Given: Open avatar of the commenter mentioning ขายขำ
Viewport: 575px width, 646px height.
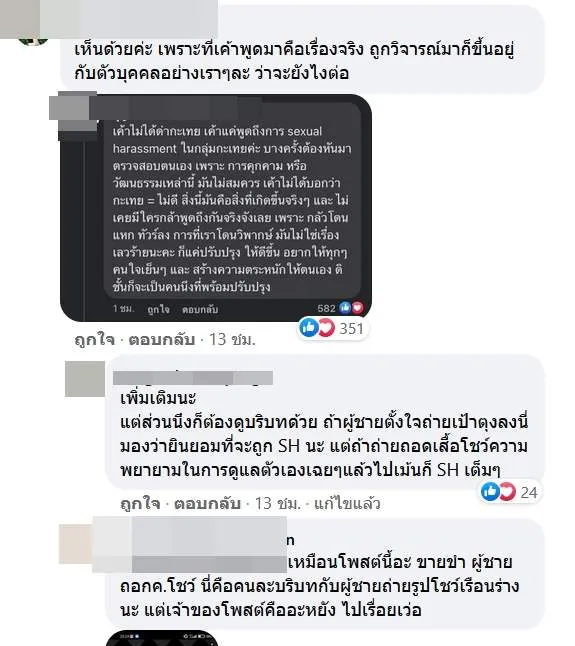Looking at the screenshot, I should (76, 544).
